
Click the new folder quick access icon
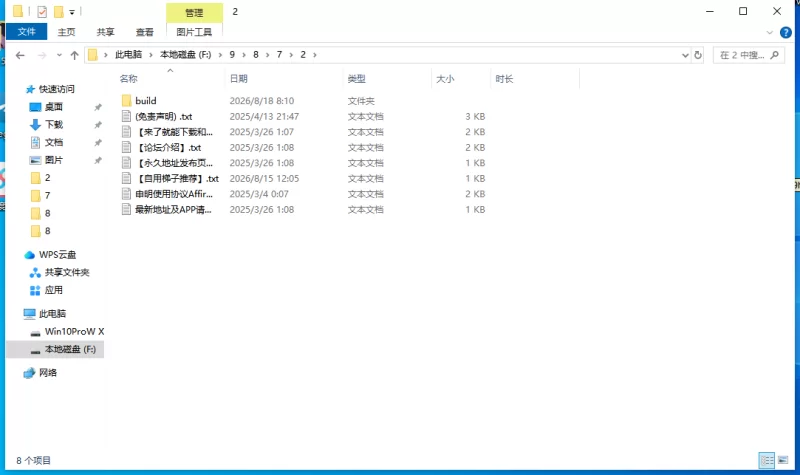[59, 11]
